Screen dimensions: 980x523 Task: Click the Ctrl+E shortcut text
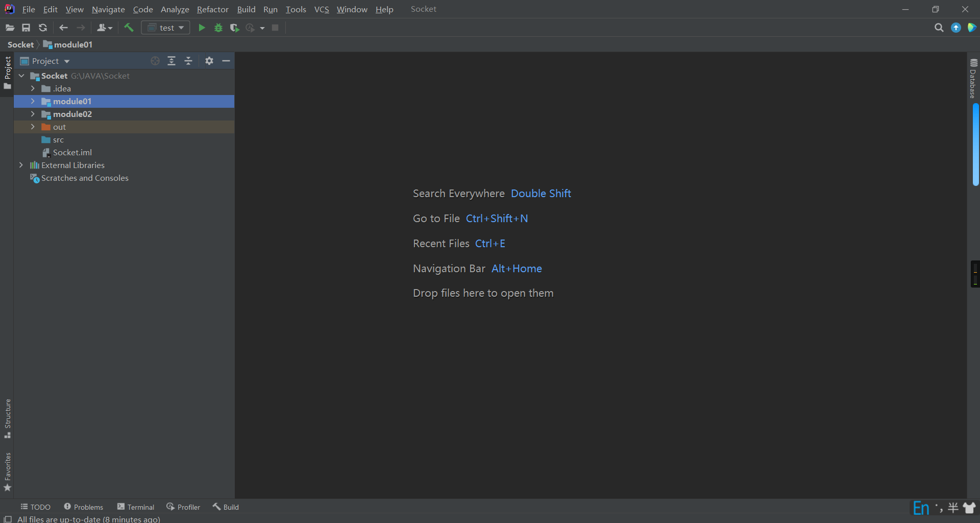pos(490,244)
